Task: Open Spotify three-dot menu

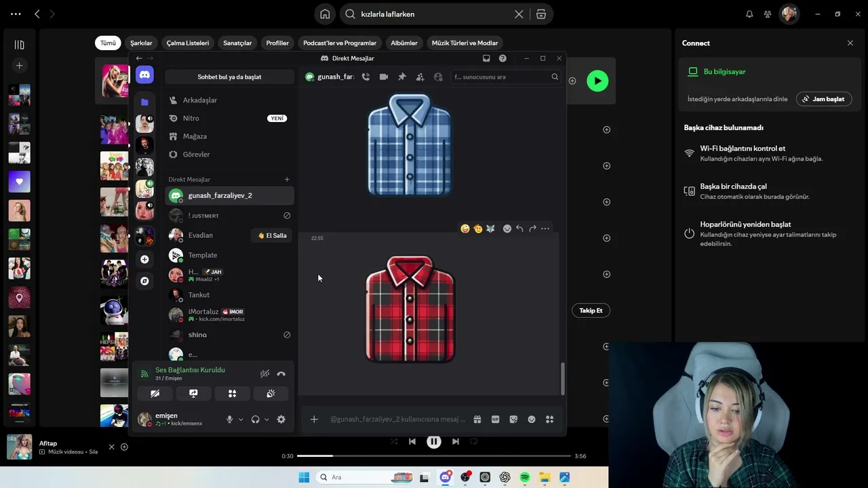Action: (16, 14)
